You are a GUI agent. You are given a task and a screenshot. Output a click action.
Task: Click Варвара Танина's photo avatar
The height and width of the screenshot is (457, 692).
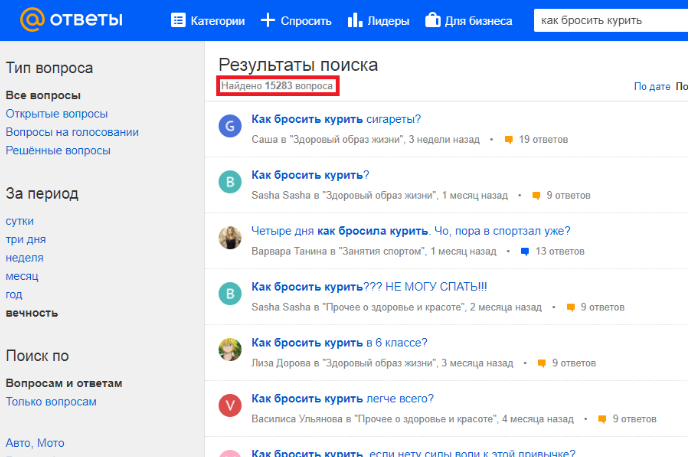[x=230, y=237]
